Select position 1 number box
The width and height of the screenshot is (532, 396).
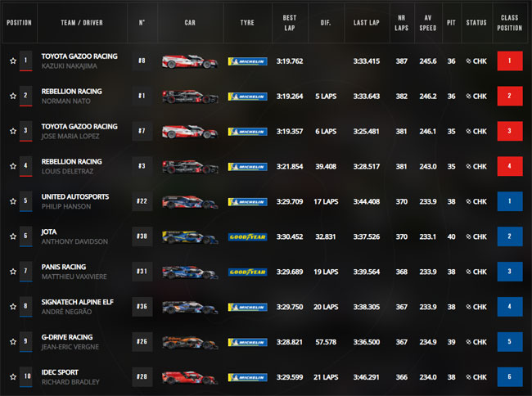pos(26,61)
